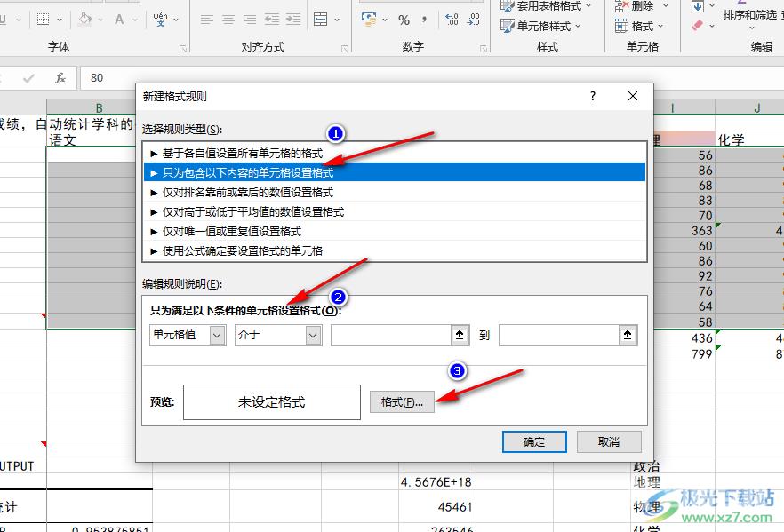The image size is (784, 532).
Task: Click cell with value 799
Action: point(684,353)
